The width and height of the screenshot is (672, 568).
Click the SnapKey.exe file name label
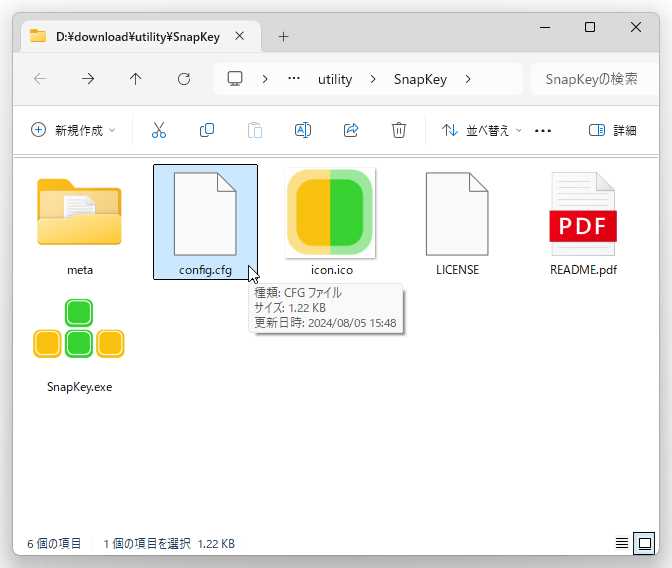point(79,387)
